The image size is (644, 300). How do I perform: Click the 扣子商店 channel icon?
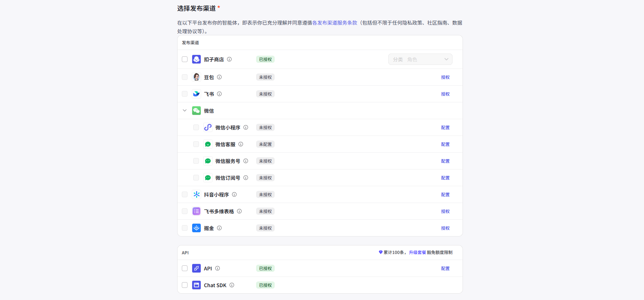[x=196, y=59]
